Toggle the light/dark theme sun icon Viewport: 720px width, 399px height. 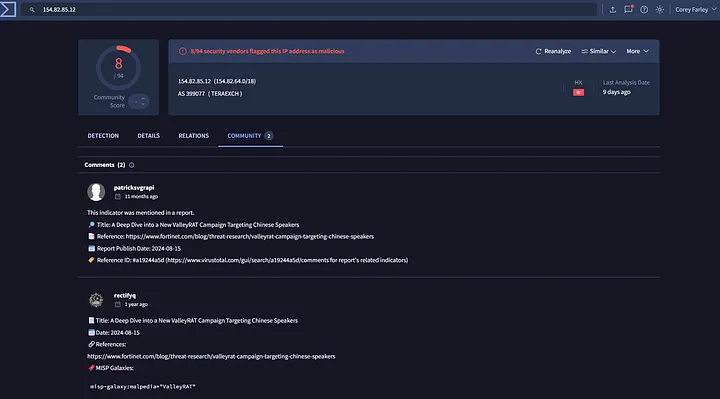coord(660,10)
